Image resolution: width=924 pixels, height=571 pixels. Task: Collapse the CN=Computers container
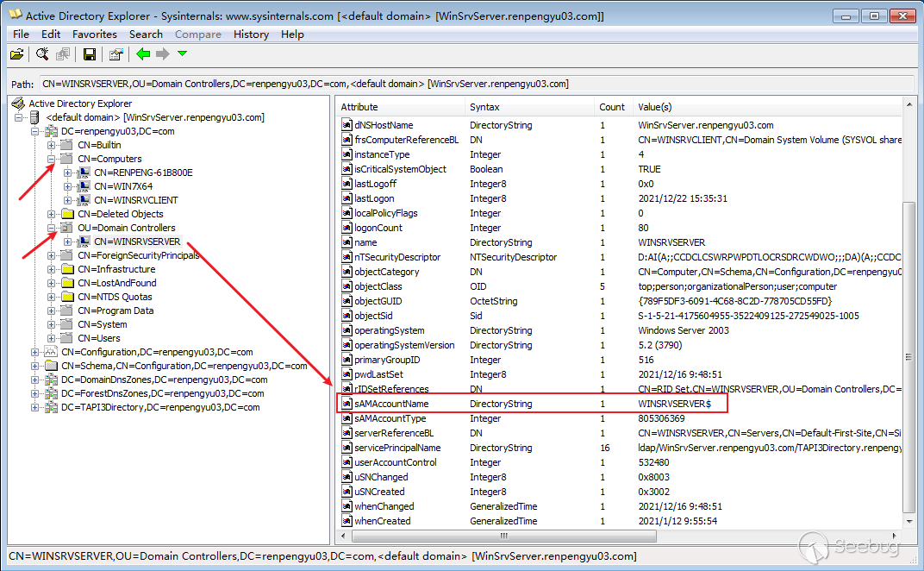coord(51,159)
